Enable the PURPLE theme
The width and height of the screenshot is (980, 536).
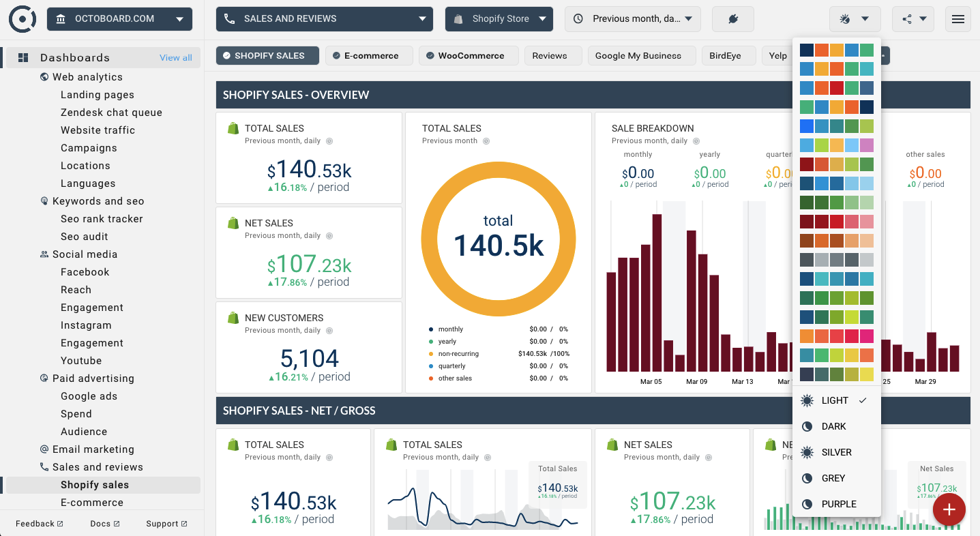838,504
